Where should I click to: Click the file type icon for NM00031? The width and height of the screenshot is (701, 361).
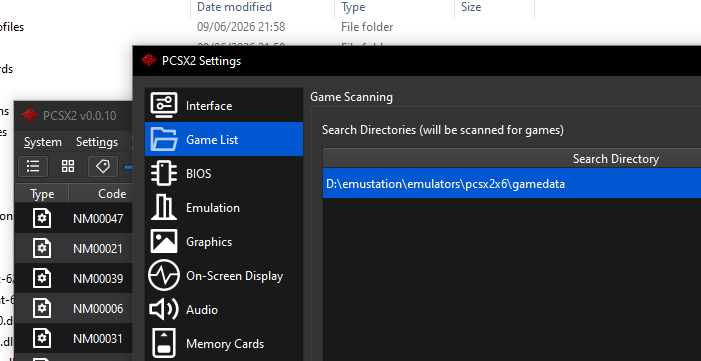(42, 338)
